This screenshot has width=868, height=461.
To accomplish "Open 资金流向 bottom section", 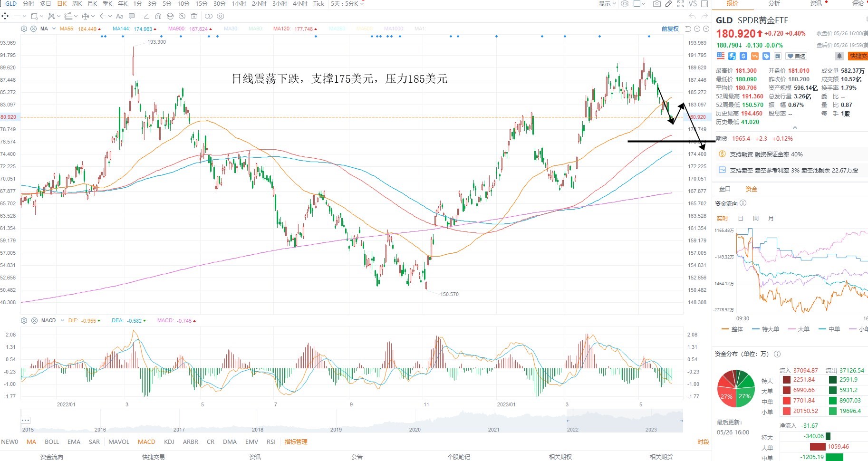I will [51, 457].
